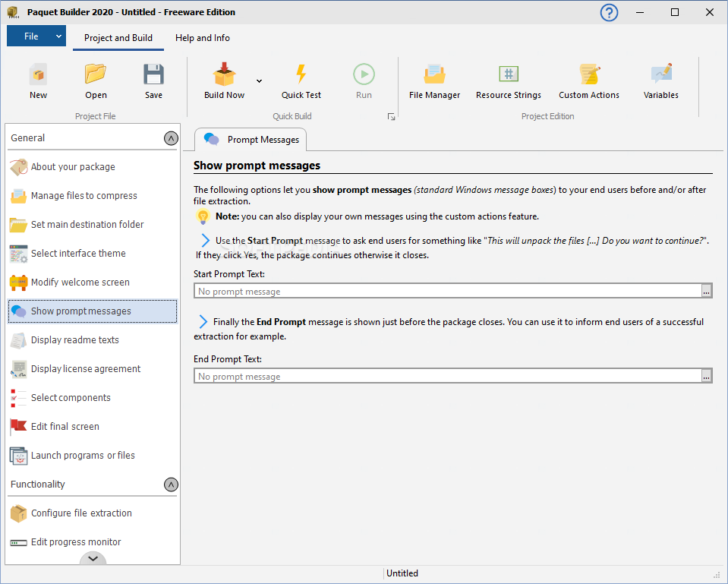Open Set main destination folder page

93,224
